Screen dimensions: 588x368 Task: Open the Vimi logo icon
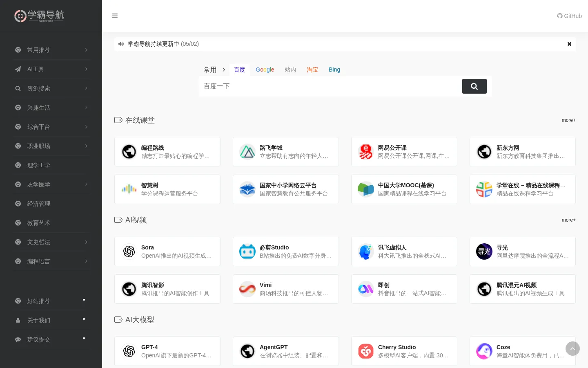pos(247,289)
